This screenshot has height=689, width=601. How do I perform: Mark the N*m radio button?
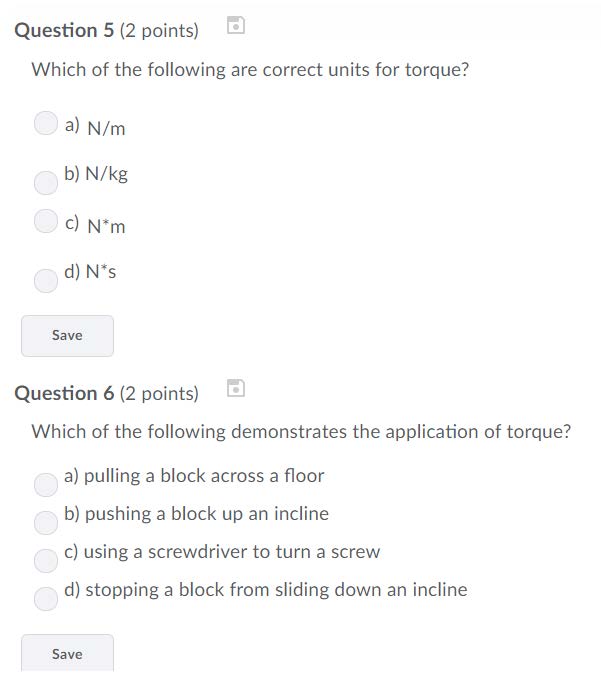coord(46,221)
